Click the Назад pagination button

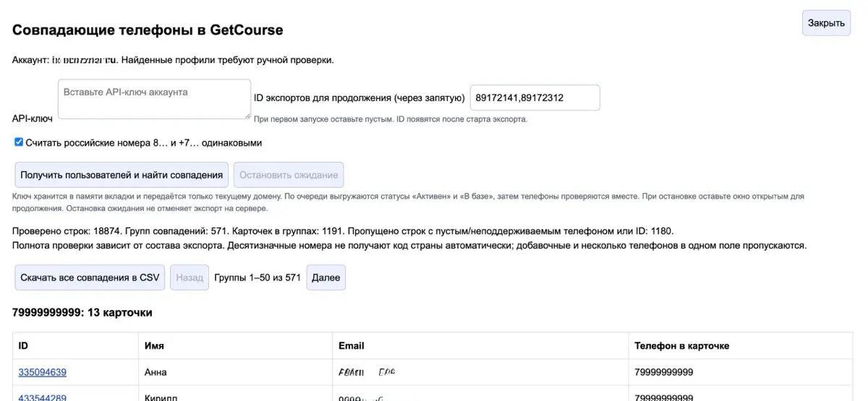coord(190,277)
